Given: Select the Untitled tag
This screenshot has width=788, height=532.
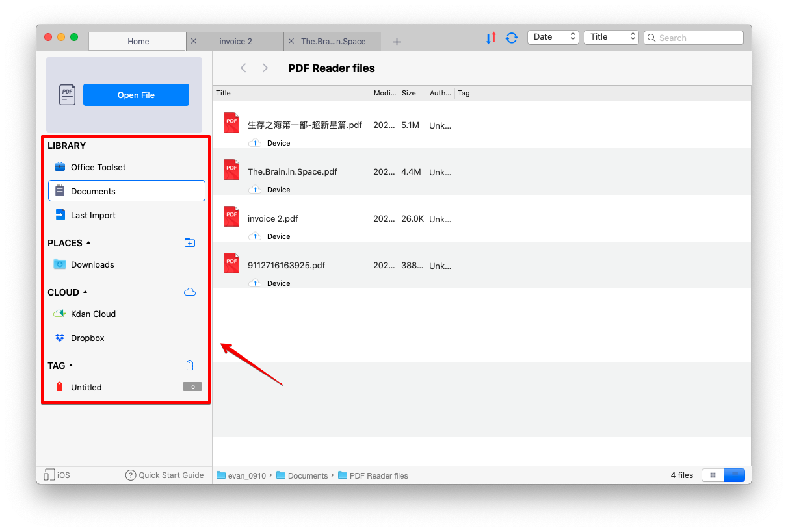Looking at the screenshot, I should (x=127, y=387).
